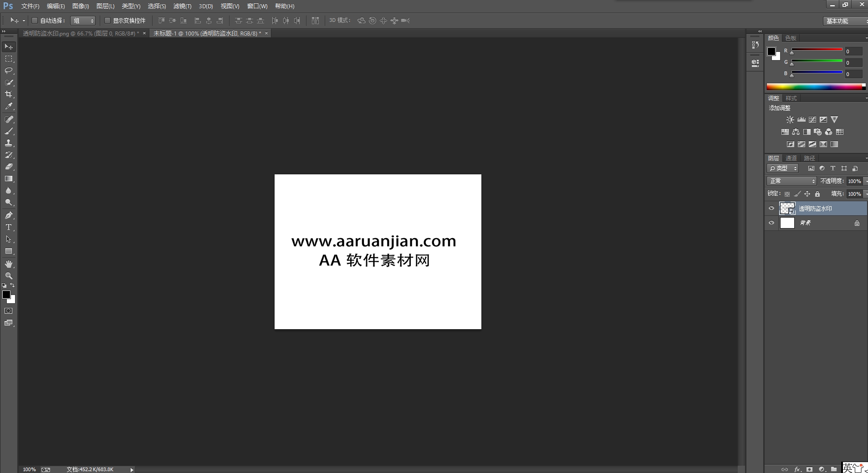This screenshot has width=868, height=473.
Task: Click the 背景 layer thumbnail
Action: pos(787,223)
